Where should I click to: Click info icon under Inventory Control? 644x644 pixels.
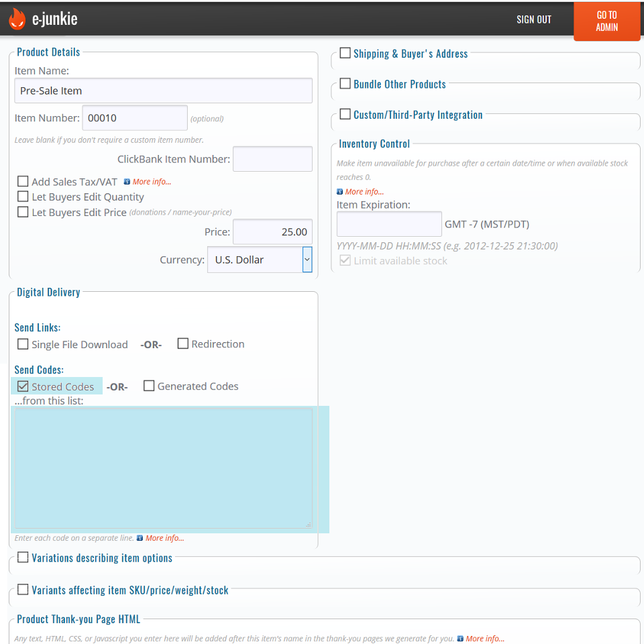click(x=339, y=192)
